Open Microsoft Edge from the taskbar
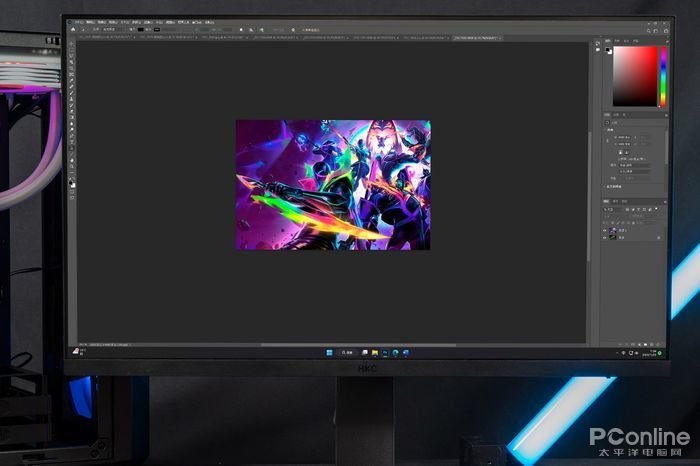Screen dimensions: 700x466 point(396,353)
